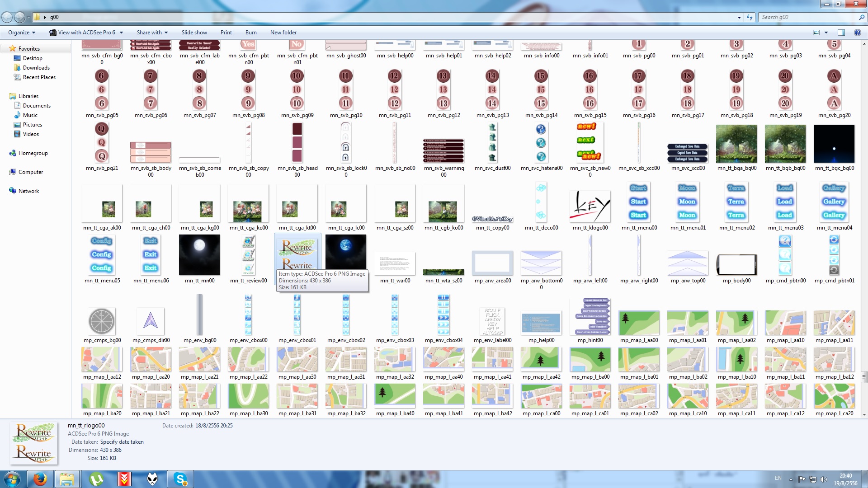Click the Help question mark icon
The width and height of the screenshot is (868, 488).
tap(857, 33)
